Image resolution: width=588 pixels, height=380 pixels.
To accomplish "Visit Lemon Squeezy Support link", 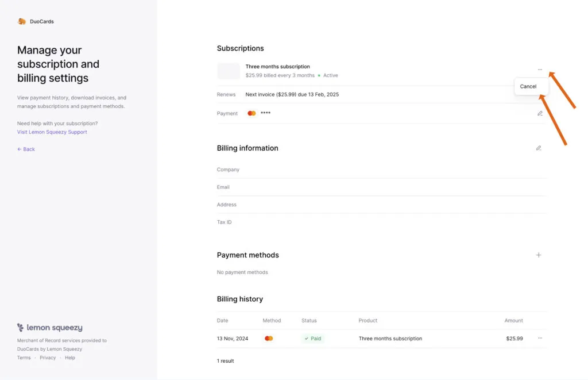I will (52, 132).
